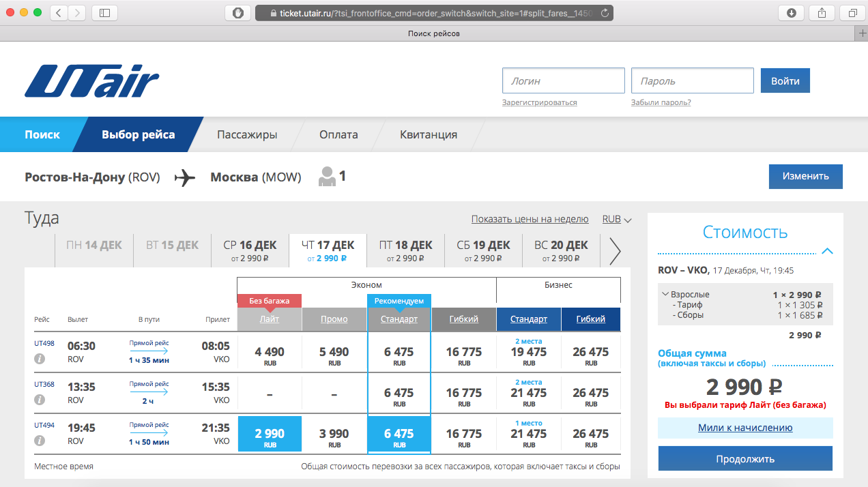The image size is (868, 487).
Task: Click the passenger count icon
Action: pos(328,177)
